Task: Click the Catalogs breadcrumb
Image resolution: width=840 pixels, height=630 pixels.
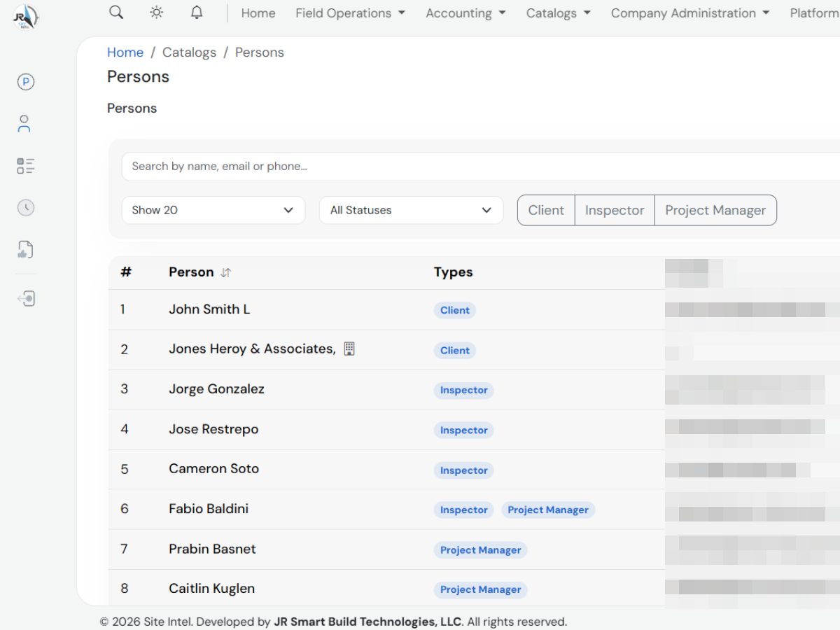Action: click(189, 52)
